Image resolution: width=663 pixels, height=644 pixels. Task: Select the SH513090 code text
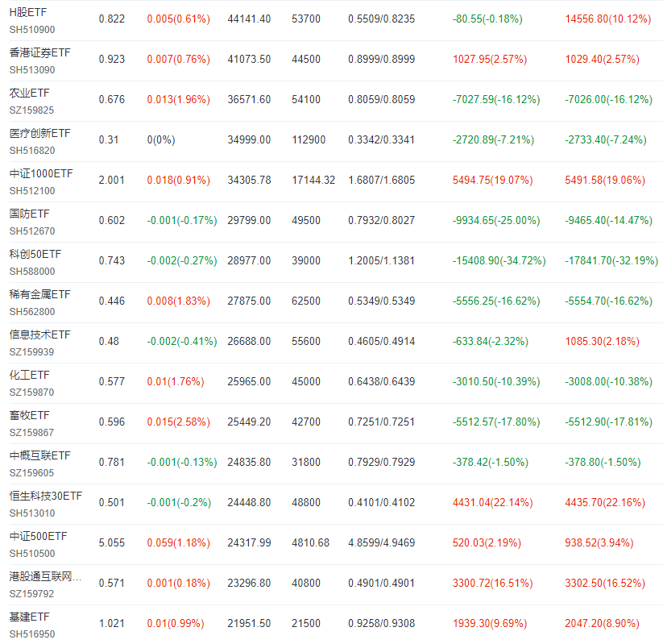[x=32, y=70]
